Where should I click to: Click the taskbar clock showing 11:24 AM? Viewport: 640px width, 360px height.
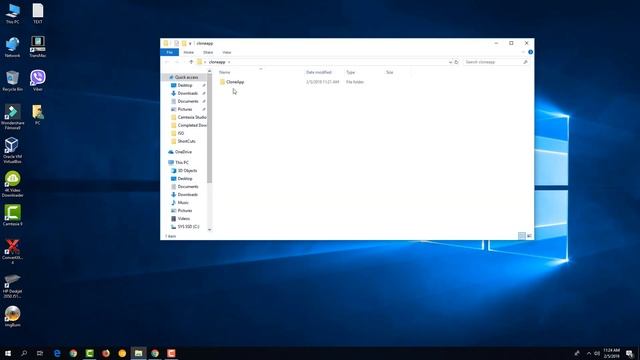[x=611, y=353]
